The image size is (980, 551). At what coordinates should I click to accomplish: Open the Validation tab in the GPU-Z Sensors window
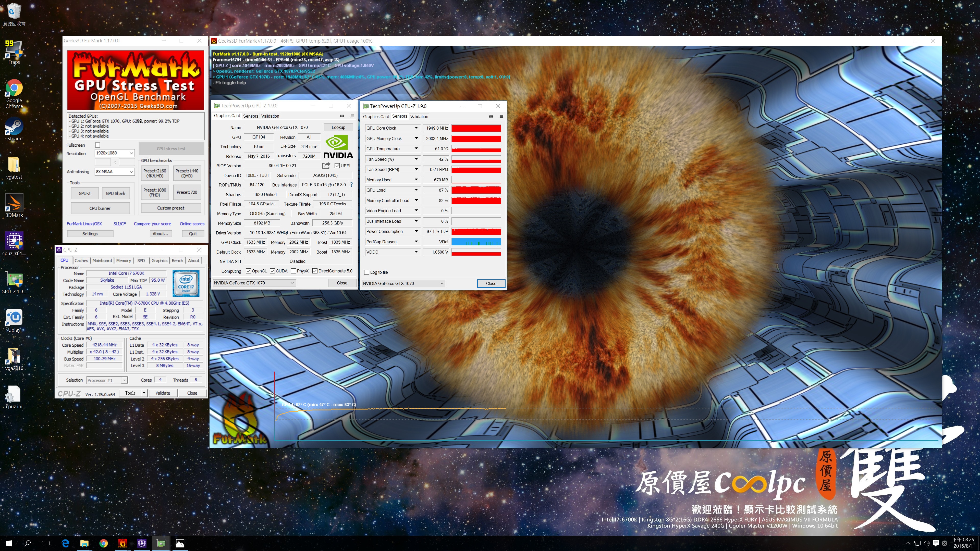coord(419,116)
